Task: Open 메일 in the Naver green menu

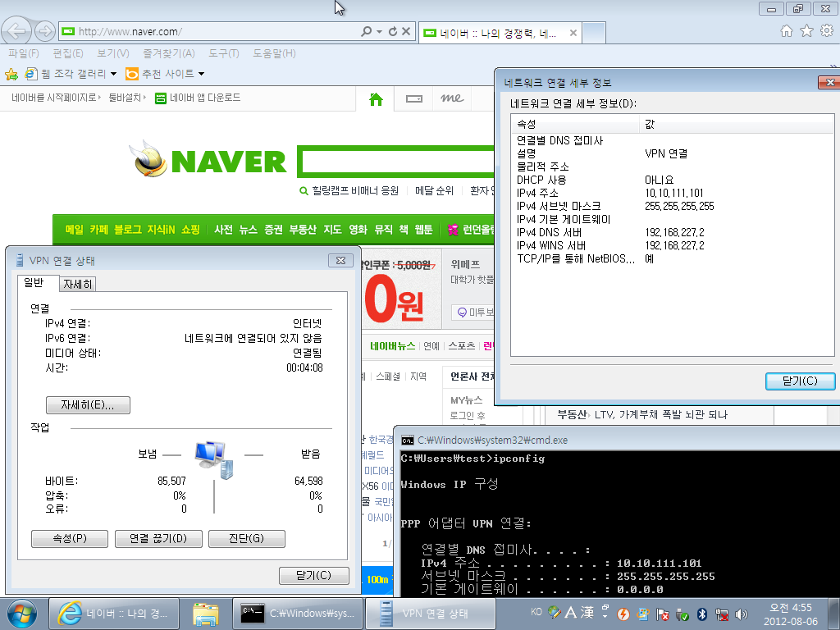Action: pyautogui.click(x=75, y=230)
